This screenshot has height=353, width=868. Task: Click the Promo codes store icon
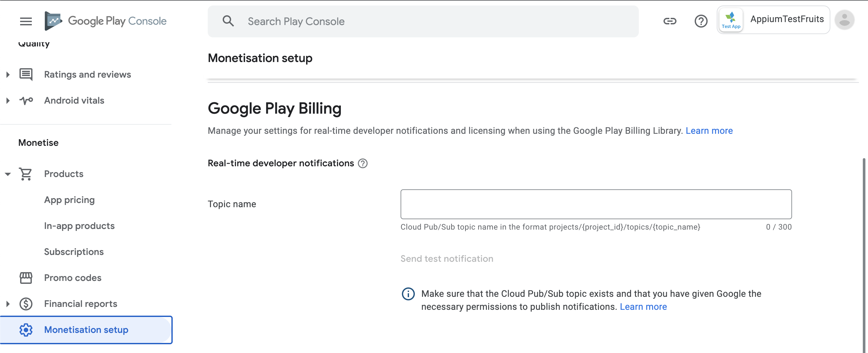click(x=26, y=278)
